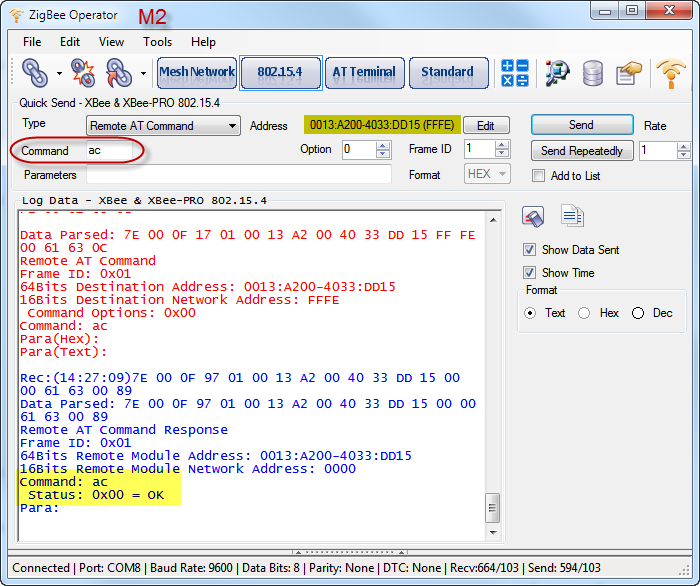Image resolution: width=700 pixels, height=586 pixels.
Task: Decrease the Option value with down arrow
Action: [x=383, y=154]
